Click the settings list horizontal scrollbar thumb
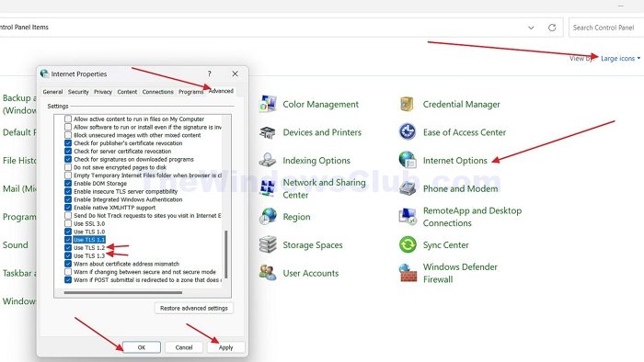 122,293
